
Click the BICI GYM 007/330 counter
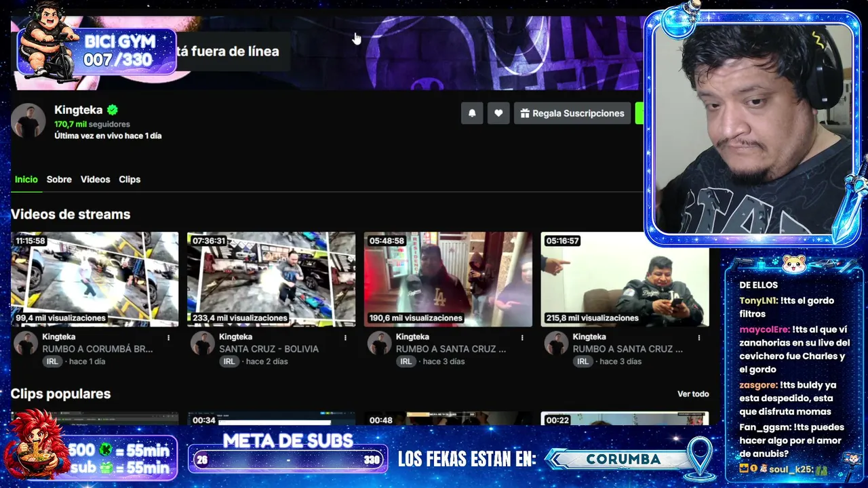pyautogui.click(x=97, y=51)
